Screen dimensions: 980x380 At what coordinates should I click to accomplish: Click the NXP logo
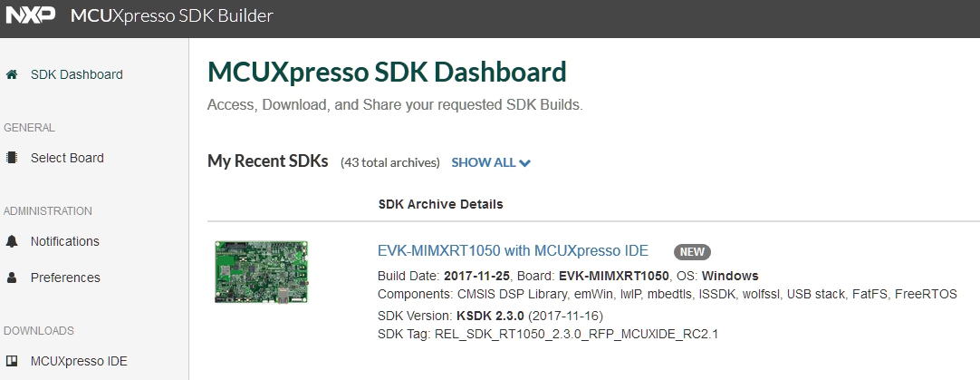tap(30, 15)
